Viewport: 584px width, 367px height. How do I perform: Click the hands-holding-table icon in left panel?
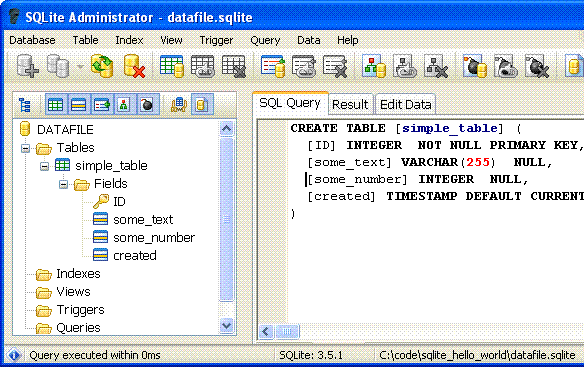(x=179, y=105)
